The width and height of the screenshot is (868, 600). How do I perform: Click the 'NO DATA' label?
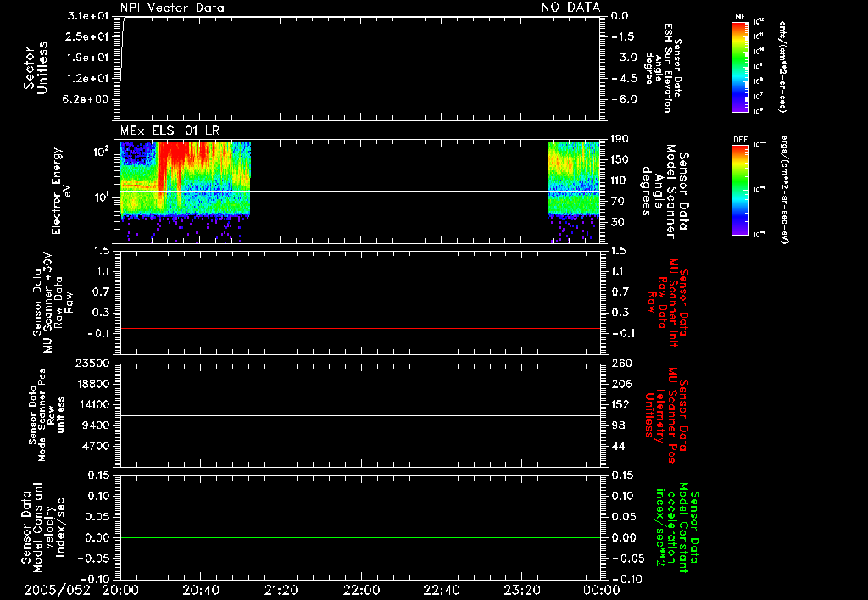point(570,7)
